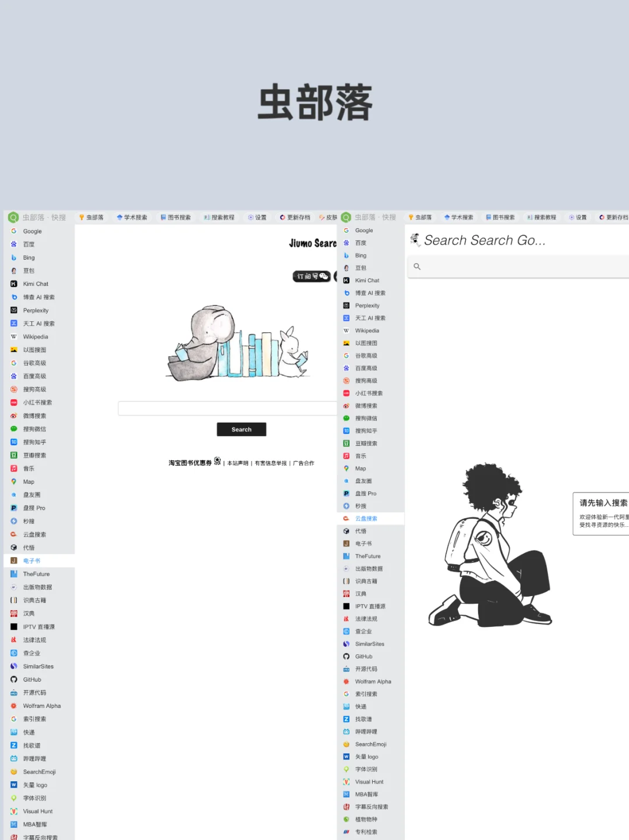Screen dimensions: 629x840
Task: Click the 豆瓣搜索 icon in the right screenshot's sidebar
Action: 346,444
